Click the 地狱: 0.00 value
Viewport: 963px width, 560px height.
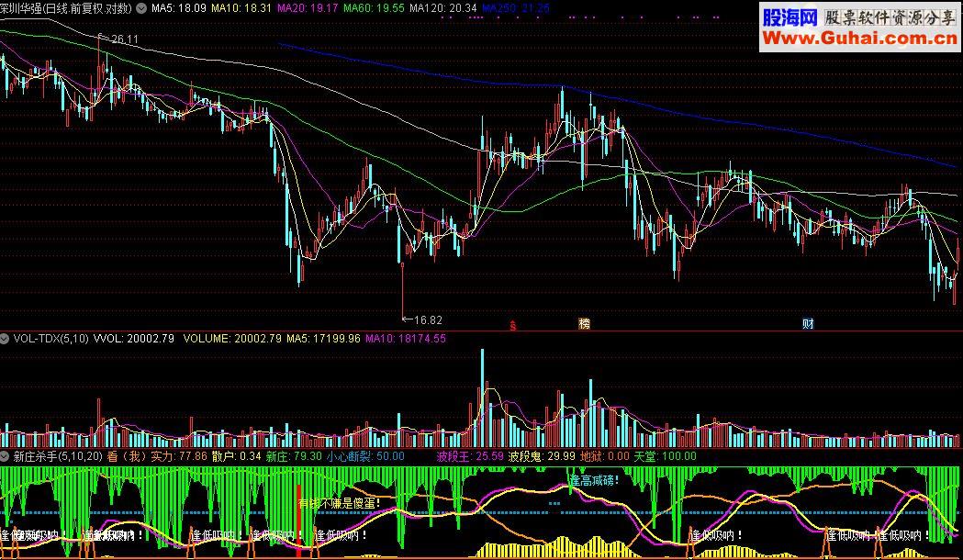[x=605, y=456]
